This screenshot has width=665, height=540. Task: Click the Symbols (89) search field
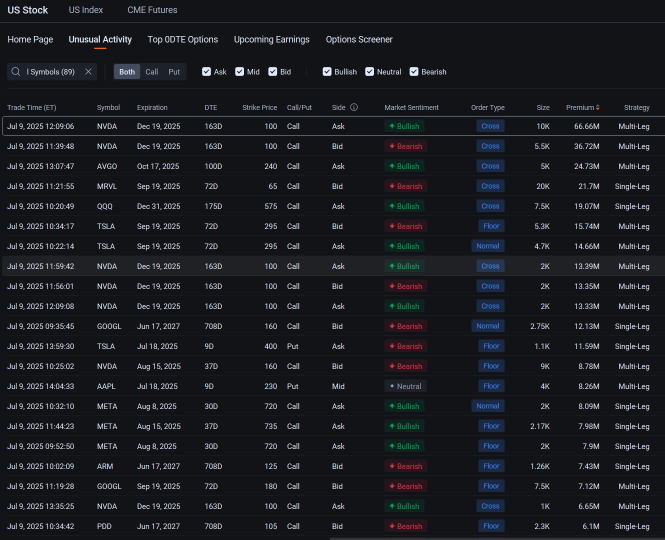51,72
